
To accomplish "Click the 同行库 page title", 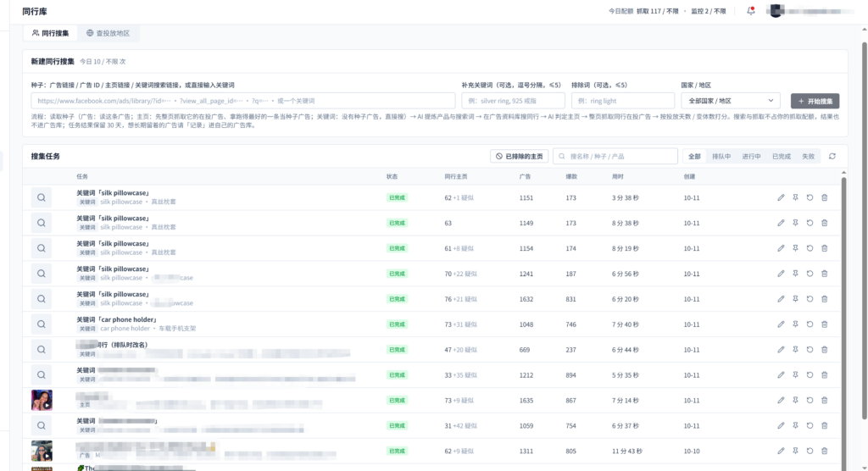I will coord(34,11).
